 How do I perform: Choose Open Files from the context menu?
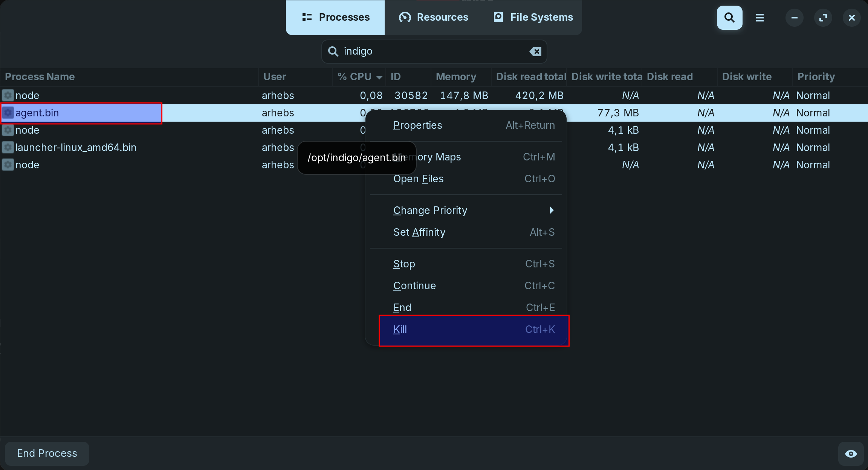click(466, 179)
